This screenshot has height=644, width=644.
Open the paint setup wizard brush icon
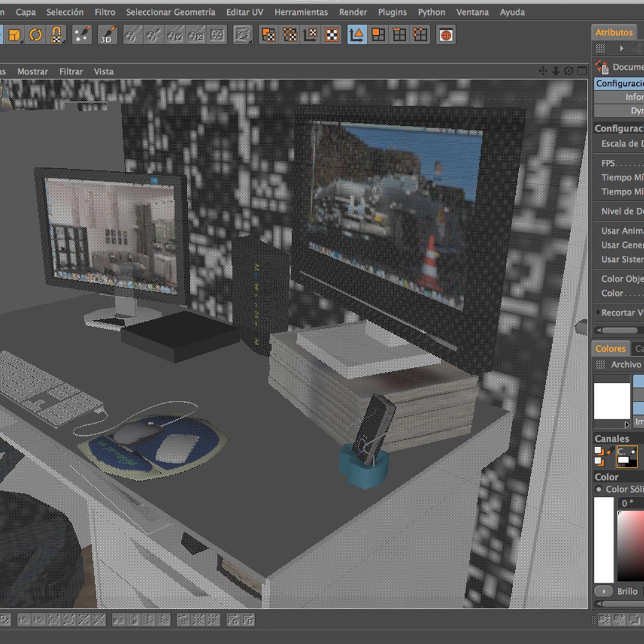pos(82,35)
